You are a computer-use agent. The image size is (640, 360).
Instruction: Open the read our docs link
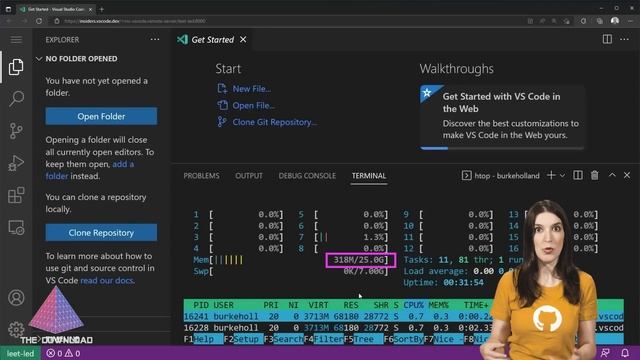[107, 280]
